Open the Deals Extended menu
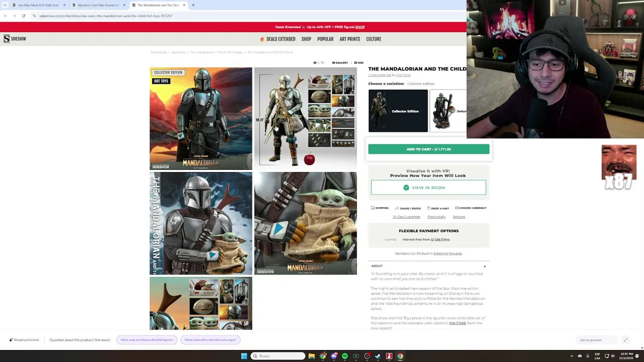644x362 pixels. coord(278,39)
